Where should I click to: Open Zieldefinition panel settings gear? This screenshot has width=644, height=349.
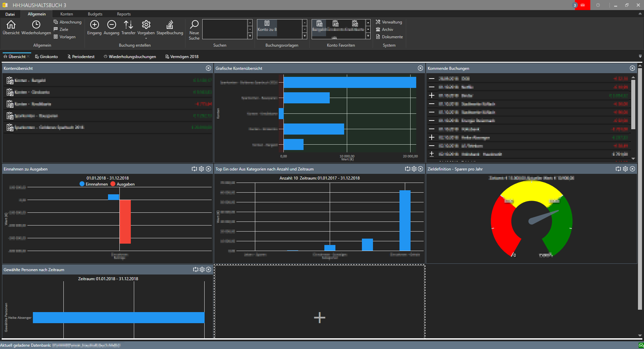(625, 169)
